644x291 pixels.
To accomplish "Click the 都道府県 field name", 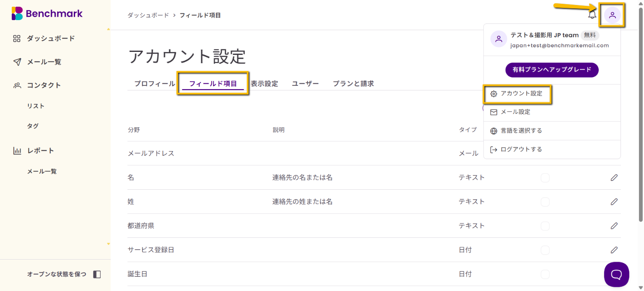I will pyautogui.click(x=141, y=226).
